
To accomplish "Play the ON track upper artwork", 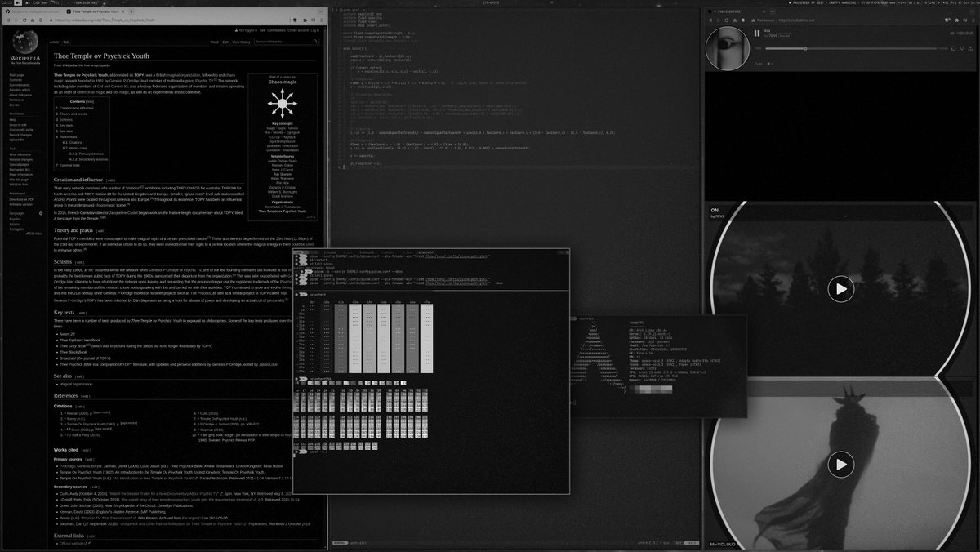I will pos(840,288).
